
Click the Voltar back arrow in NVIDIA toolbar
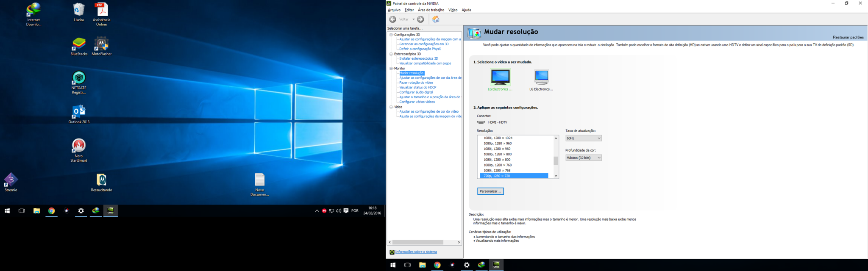pyautogui.click(x=393, y=19)
